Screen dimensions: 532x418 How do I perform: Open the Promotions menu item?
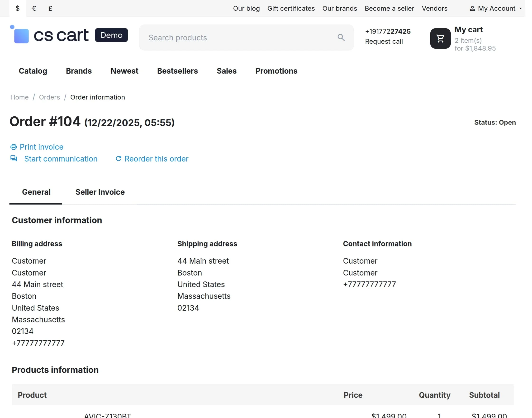pyautogui.click(x=276, y=71)
